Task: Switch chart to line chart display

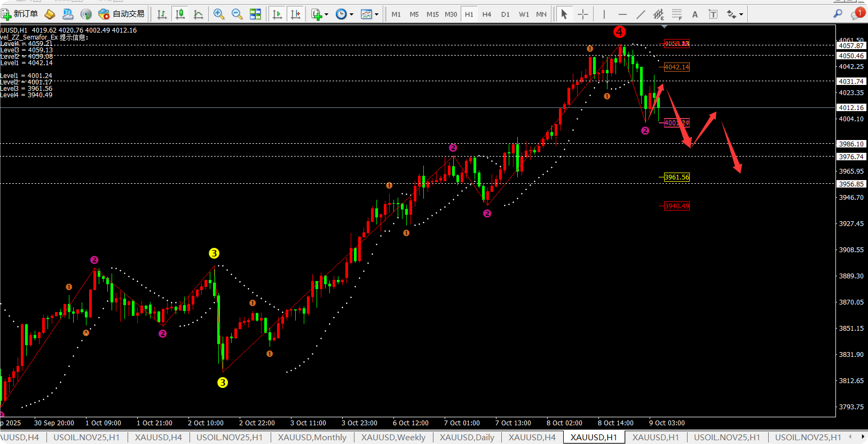Action: pyautogui.click(x=198, y=14)
